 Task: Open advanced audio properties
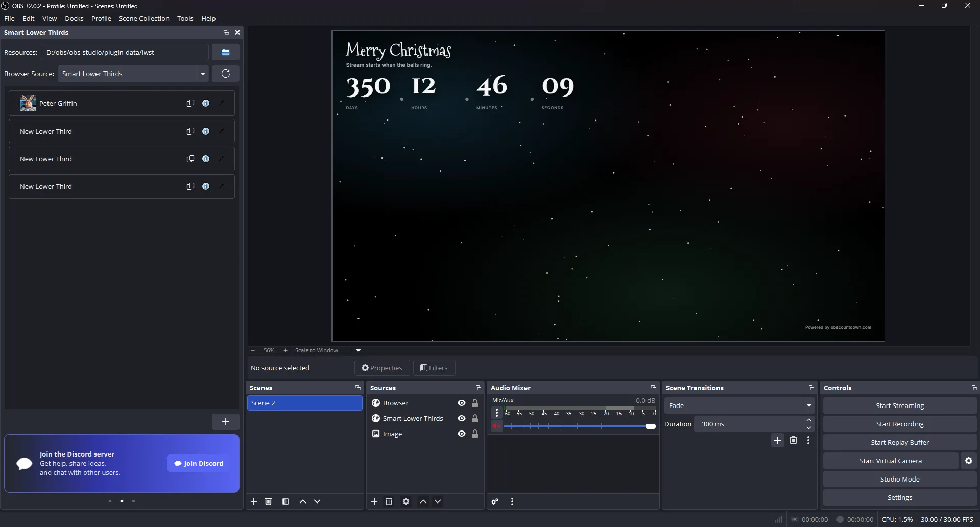coord(494,501)
